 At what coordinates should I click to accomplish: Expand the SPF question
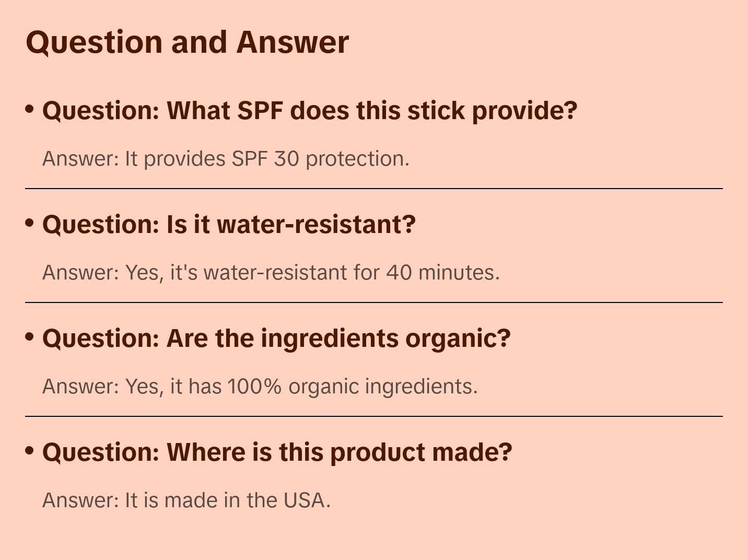click(x=309, y=111)
